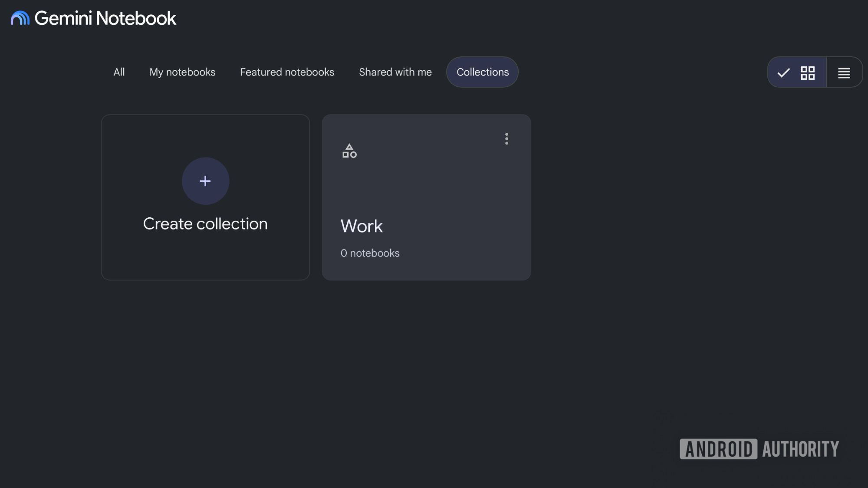Screen dimensions: 868x488
Task: Switch to the All tab
Action: click(x=119, y=72)
